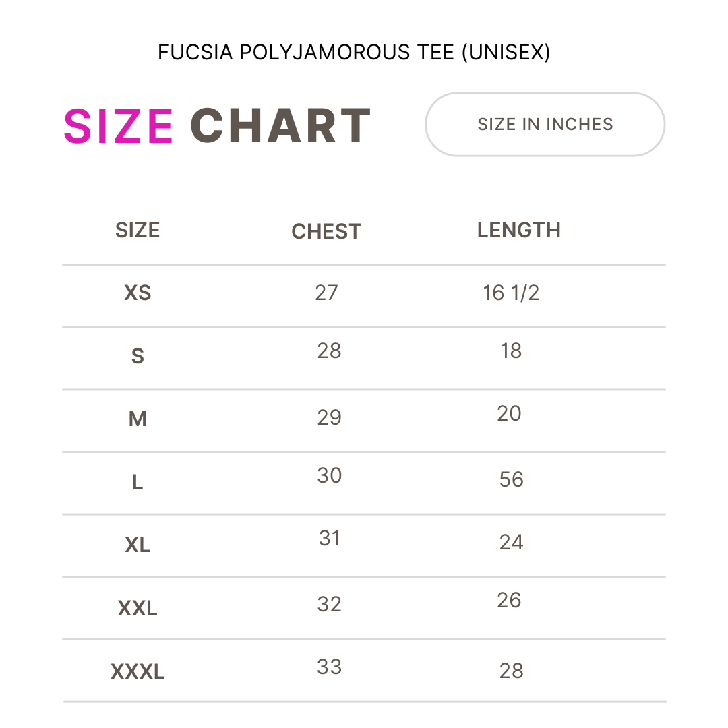
Task: Select the CHEST column header
Action: click(x=326, y=231)
